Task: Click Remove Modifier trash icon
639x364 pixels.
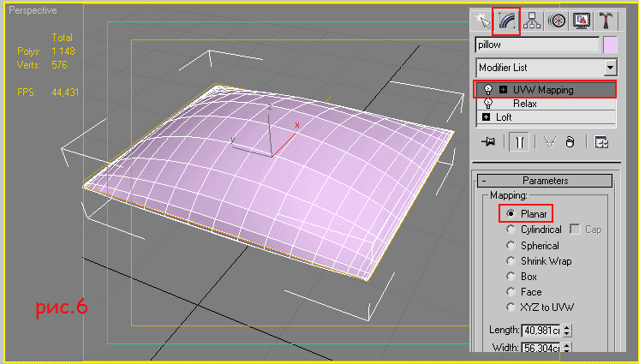Action: pyautogui.click(x=571, y=142)
